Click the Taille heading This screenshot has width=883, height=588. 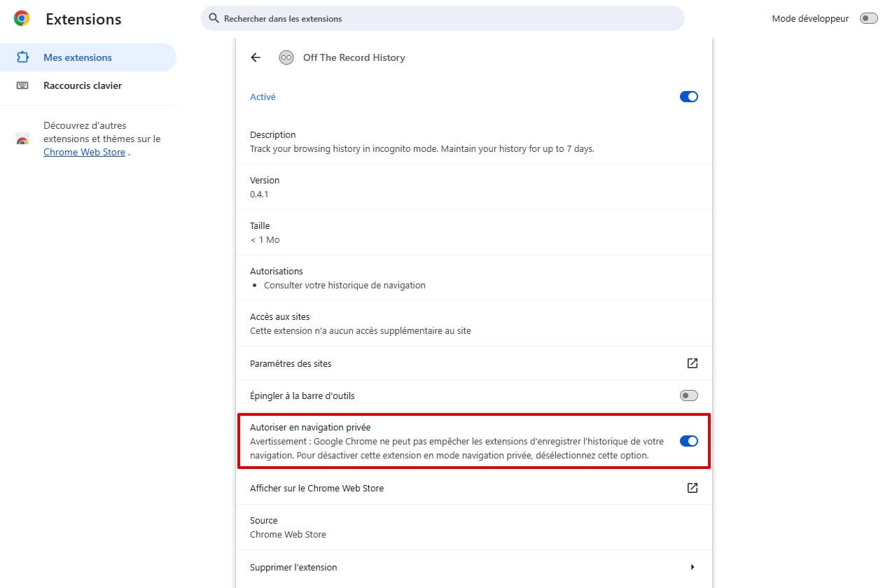click(260, 225)
